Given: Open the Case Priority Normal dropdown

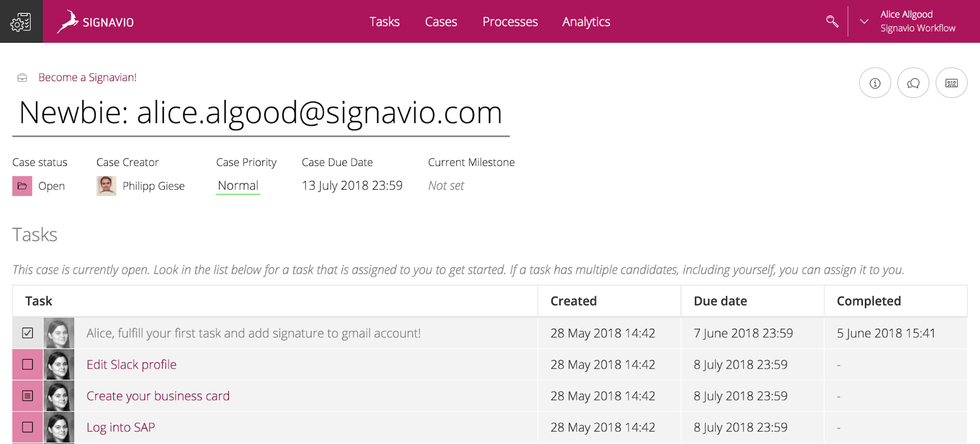Looking at the screenshot, I should click(238, 186).
